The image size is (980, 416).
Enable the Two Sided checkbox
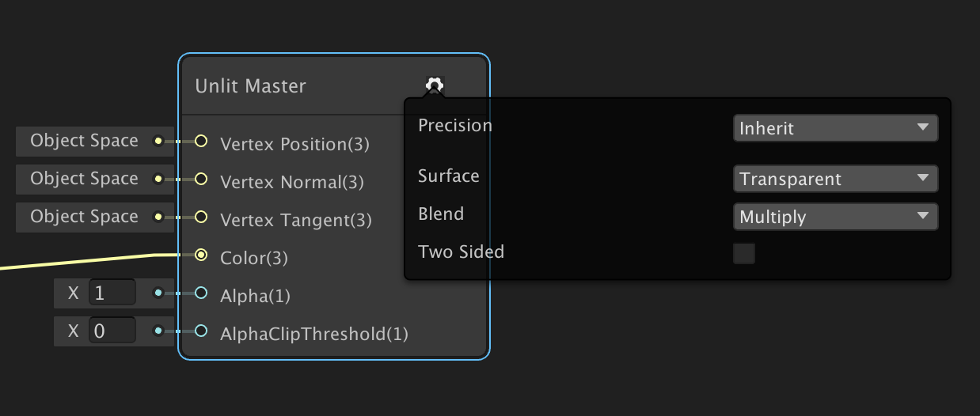pyautogui.click(x=744, y=253)
